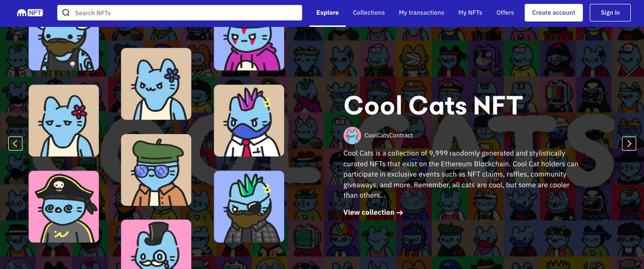Image resolution: width=644 pixels, height=269 pixels.
Task: Open the magenta hoodie cat thumbnail
Action: 249,48
